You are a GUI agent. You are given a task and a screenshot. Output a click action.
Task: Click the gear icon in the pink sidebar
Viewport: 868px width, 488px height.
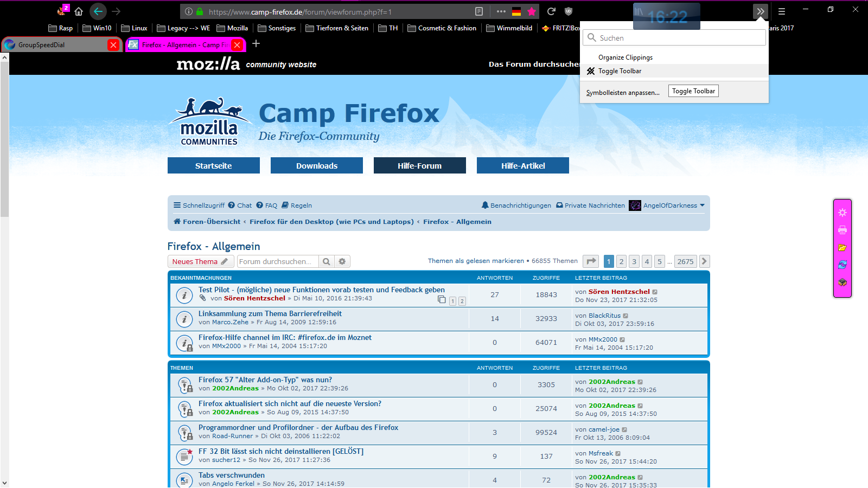pyautogui.click(x=843, y=213)
